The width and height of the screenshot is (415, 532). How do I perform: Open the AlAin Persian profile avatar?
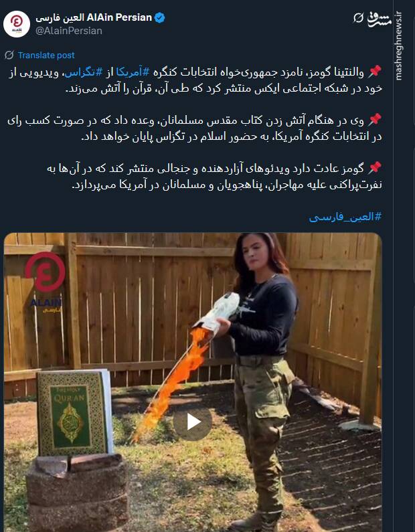17,23
